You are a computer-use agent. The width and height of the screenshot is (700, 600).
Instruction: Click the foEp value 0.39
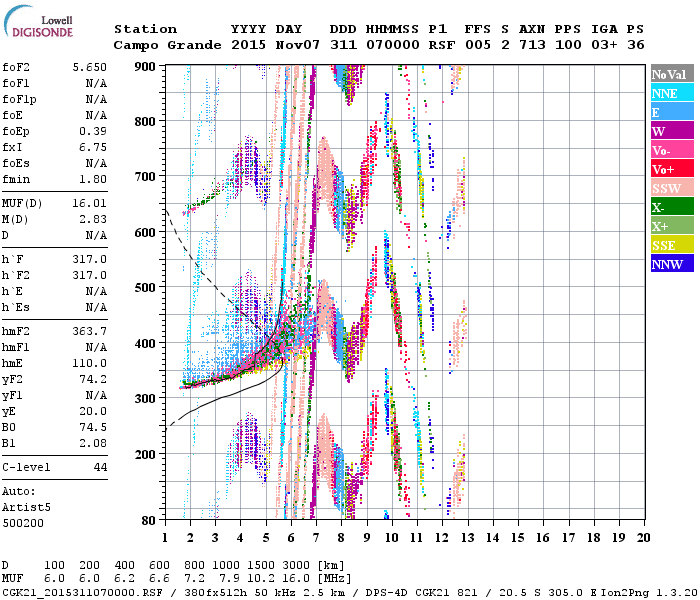[93, 131]
